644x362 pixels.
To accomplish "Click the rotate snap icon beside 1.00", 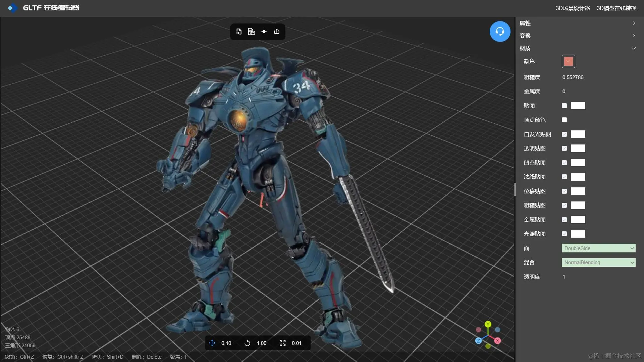I will tap(247, 343).
